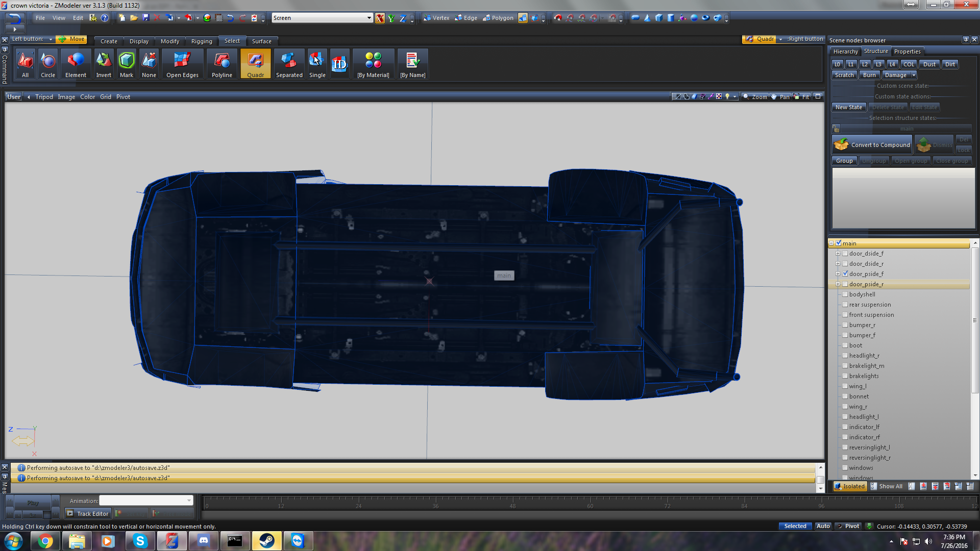This screenshot has width=980, height=551.
Task: Click frame 24 on the timeline
Action: tap(359, 506)
